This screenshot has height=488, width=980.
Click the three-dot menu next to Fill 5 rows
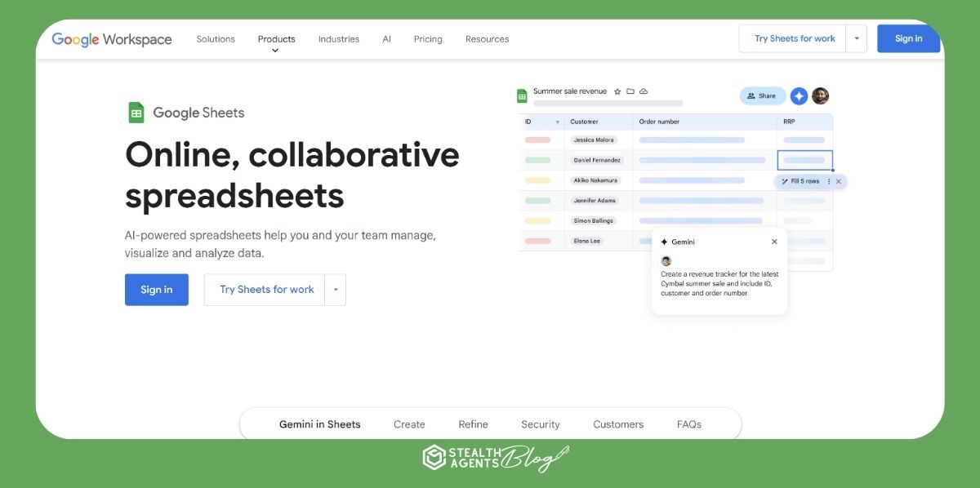click(829, 181)
